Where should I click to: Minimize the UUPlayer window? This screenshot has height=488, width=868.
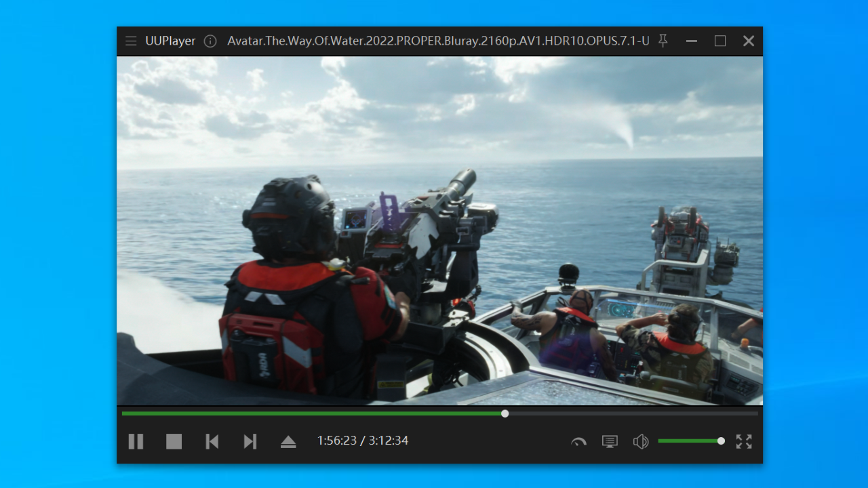click(x=692, y=41)
